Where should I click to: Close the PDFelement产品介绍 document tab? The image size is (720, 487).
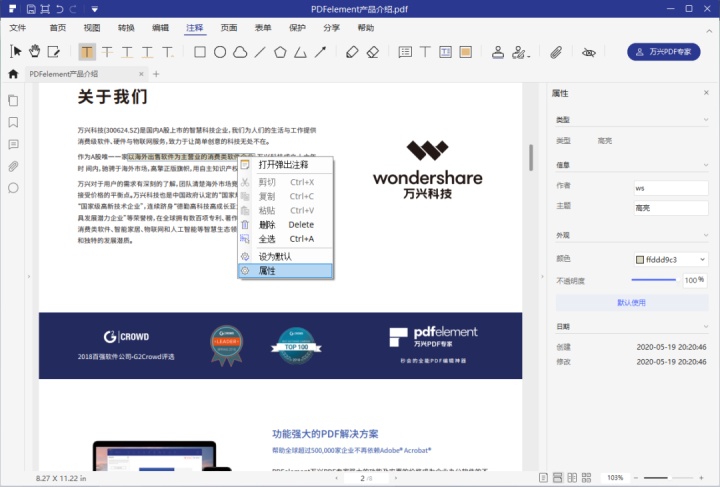(141, 74)
